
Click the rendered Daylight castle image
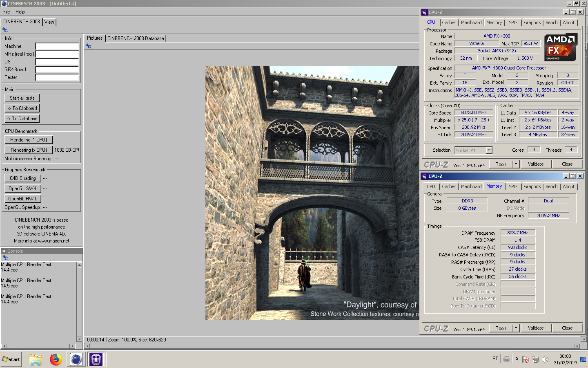click(312, 193)
